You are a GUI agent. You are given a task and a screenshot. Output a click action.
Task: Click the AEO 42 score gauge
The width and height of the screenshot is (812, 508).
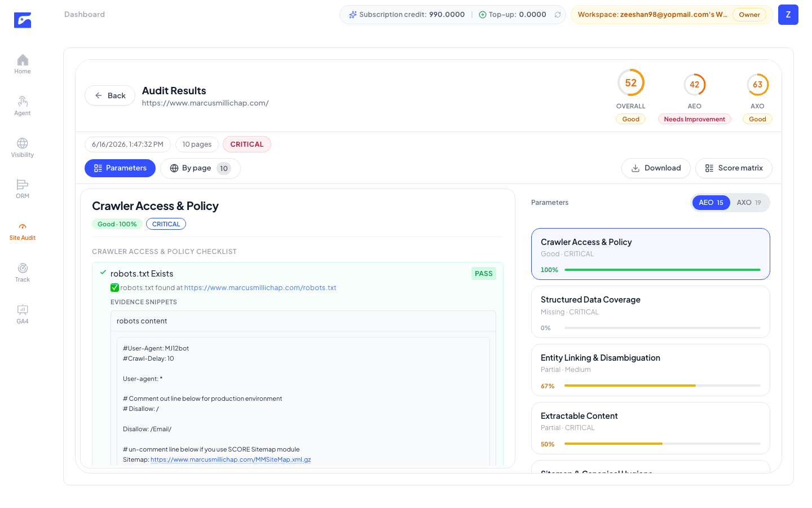[x=695, y=85]
